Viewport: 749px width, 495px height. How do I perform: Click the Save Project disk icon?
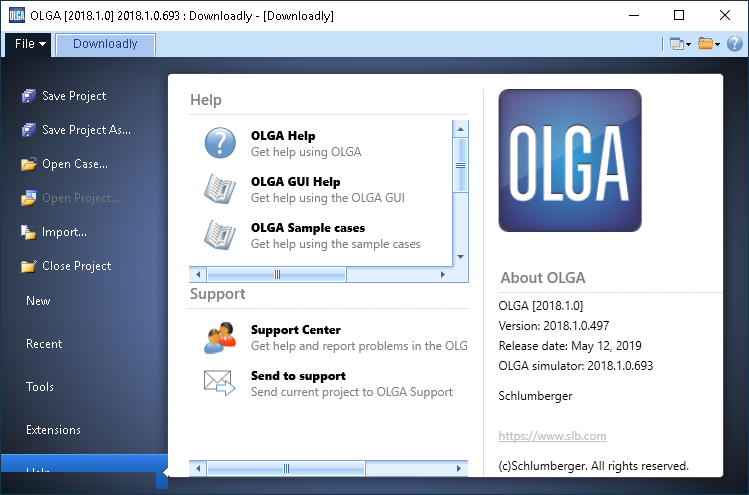(29, 96)
